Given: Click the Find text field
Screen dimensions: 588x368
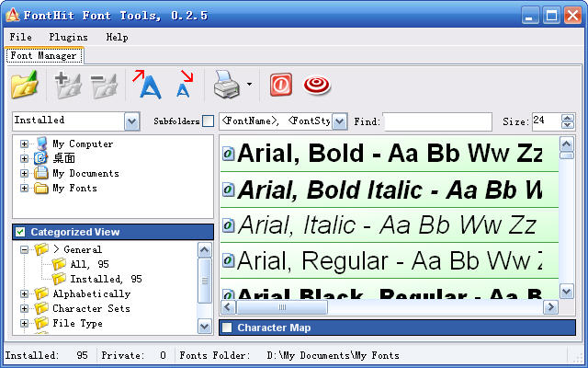Looking at the screenshot, I should pyautogui.click(x=436, y=121).
